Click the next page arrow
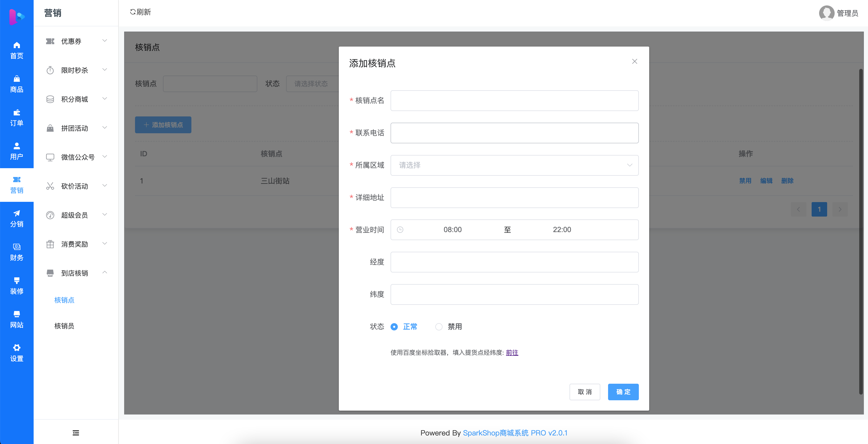This screenshot has width=868, height=444. click(x=840, y=209)
